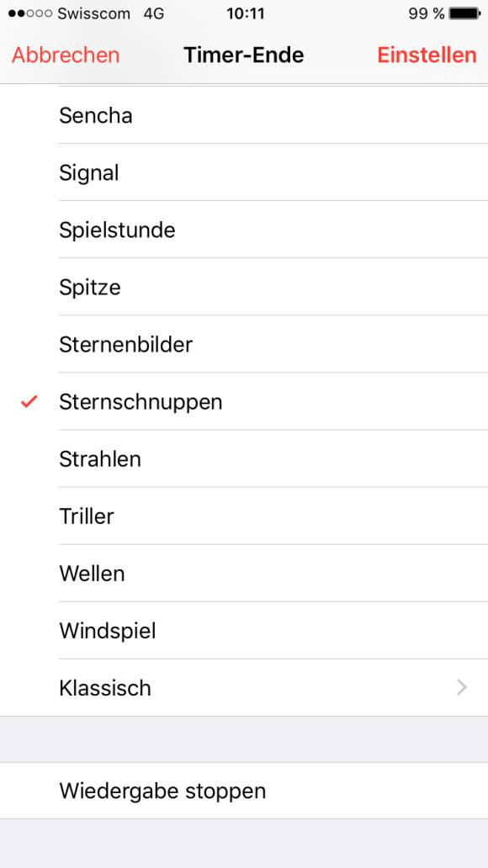Select the Signal tone
The height and width of the screenshot is (868, 488).
pyautogui.click(x=244, y=172)
